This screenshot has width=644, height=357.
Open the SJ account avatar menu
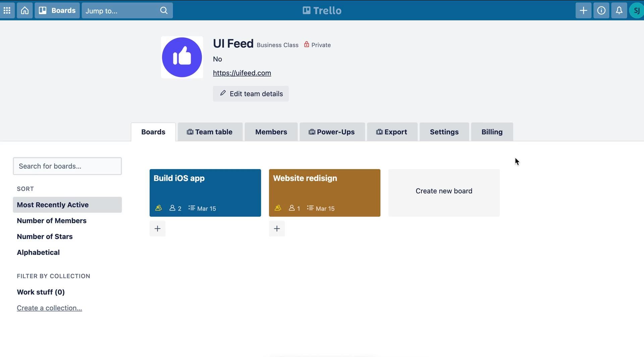[636, 10]
